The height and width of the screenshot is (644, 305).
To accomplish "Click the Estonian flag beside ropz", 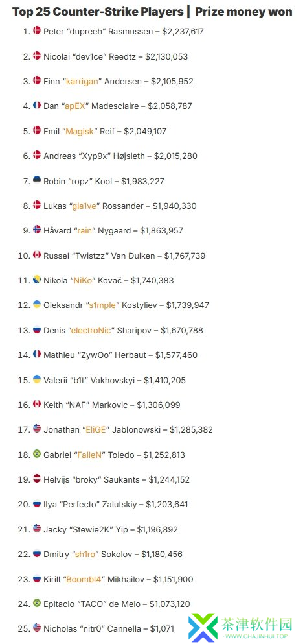I will pos(37,180).
